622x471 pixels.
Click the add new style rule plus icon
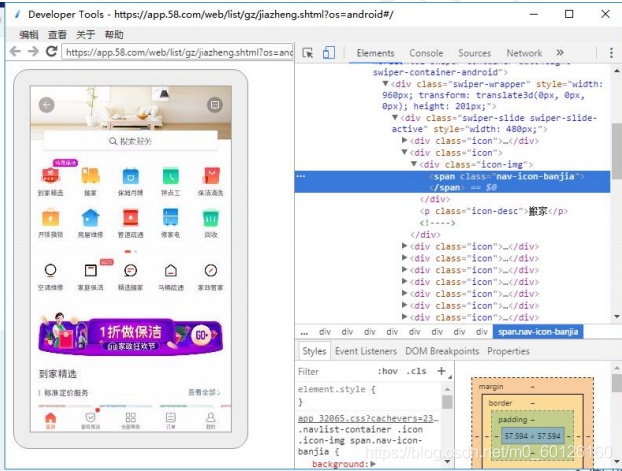pyautogui.click(x=441, y=371)
